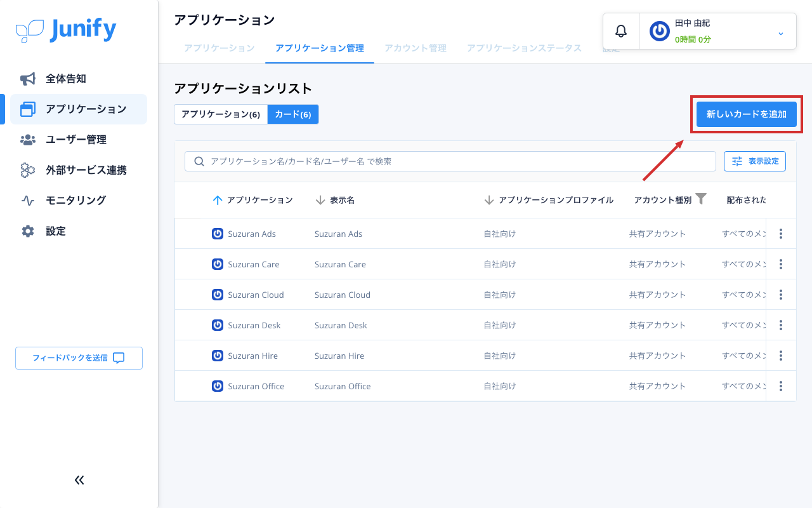Click フィードバックを送信 button
812x508 pixels.
[x=79, y=358]
